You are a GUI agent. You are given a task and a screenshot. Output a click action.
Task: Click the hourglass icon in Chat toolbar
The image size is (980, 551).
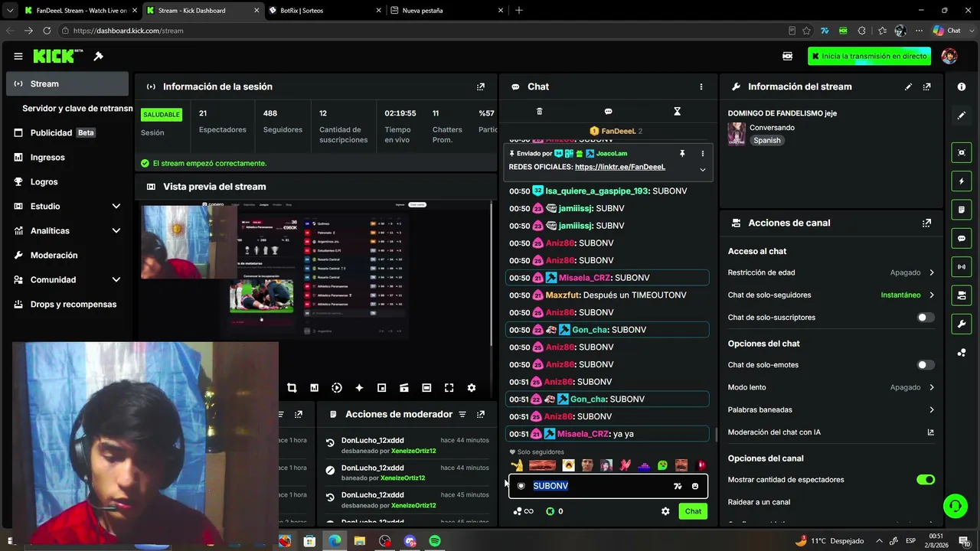click(x=677, y=112)
